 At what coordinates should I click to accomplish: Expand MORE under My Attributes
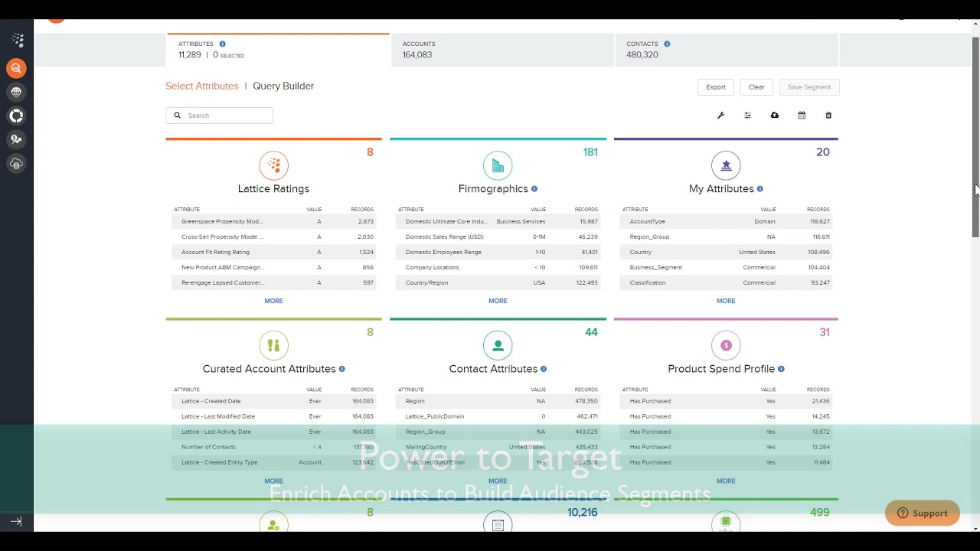point(726,301)
